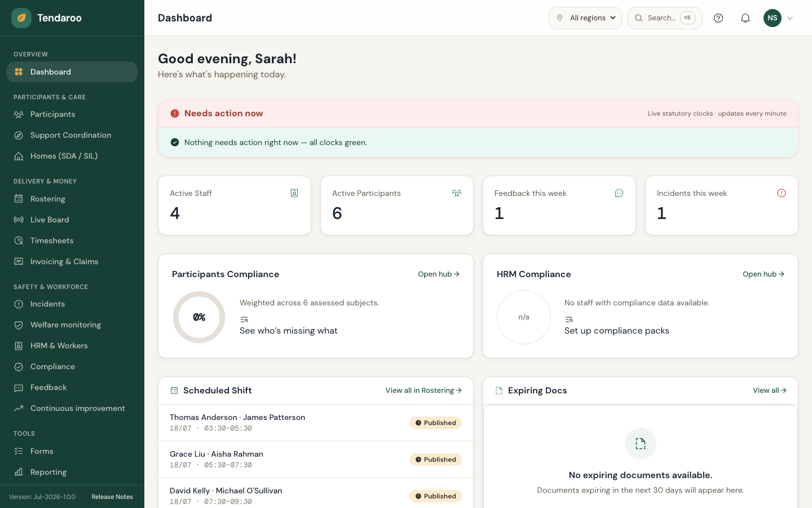Click the n/a HRM compliance ring
Image resolution: width=812 pixels, height=508 pixels.
524,317
